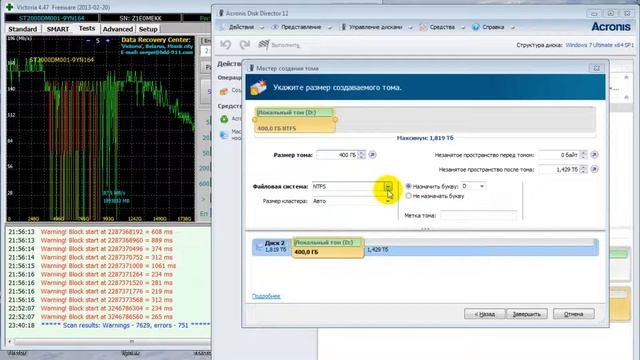Click the Диск 2 disk icon

click(x=259, y=246)
